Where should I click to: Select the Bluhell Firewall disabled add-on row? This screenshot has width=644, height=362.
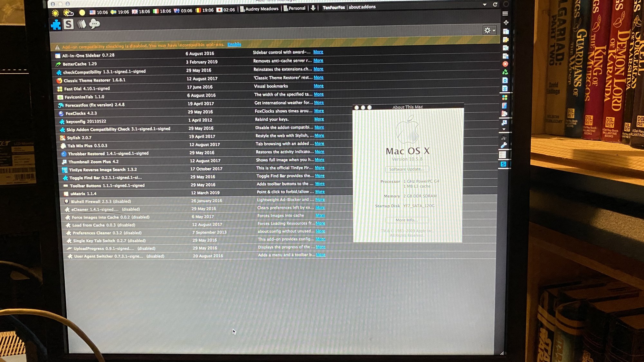[x=129, y=201]
